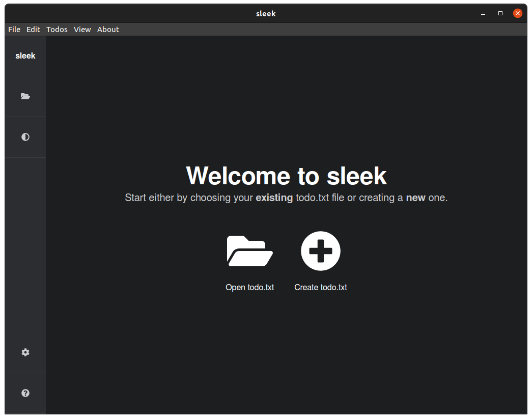Open the View menu

tap(82, 29)
